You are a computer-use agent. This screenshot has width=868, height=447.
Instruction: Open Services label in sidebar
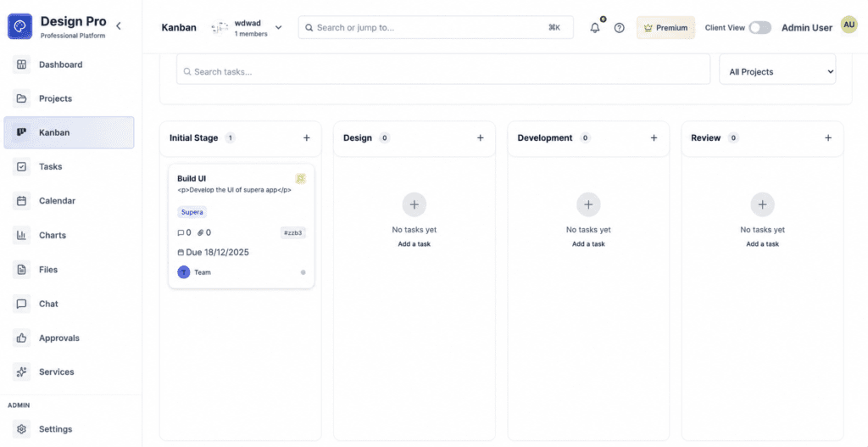57,372
